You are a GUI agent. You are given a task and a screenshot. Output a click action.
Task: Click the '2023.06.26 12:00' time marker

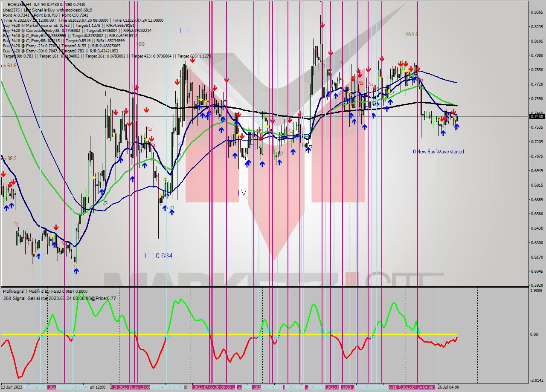[x=134, y=387]
